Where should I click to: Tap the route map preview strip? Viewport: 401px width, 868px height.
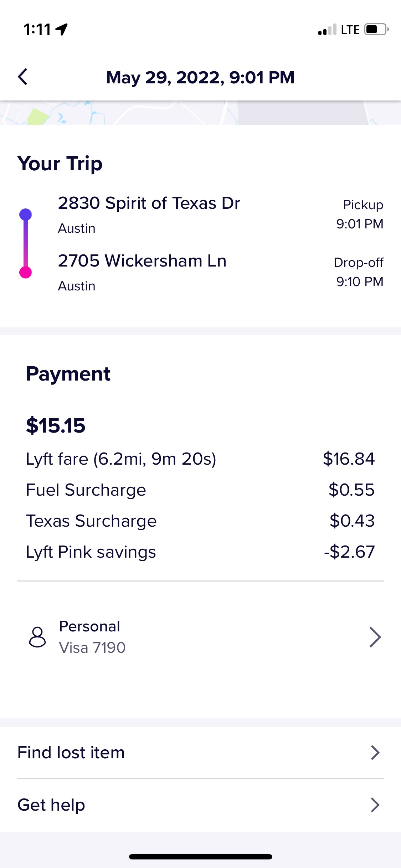[200, 113]
